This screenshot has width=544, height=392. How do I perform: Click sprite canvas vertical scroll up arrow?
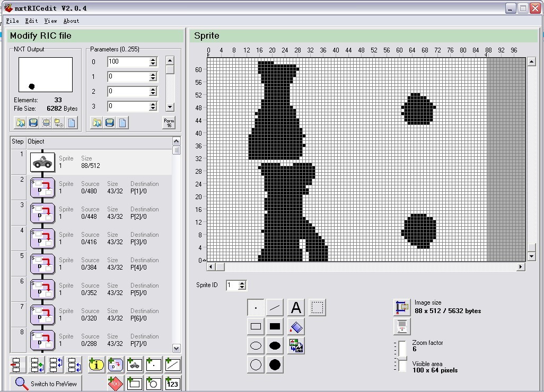pos(531,61)
